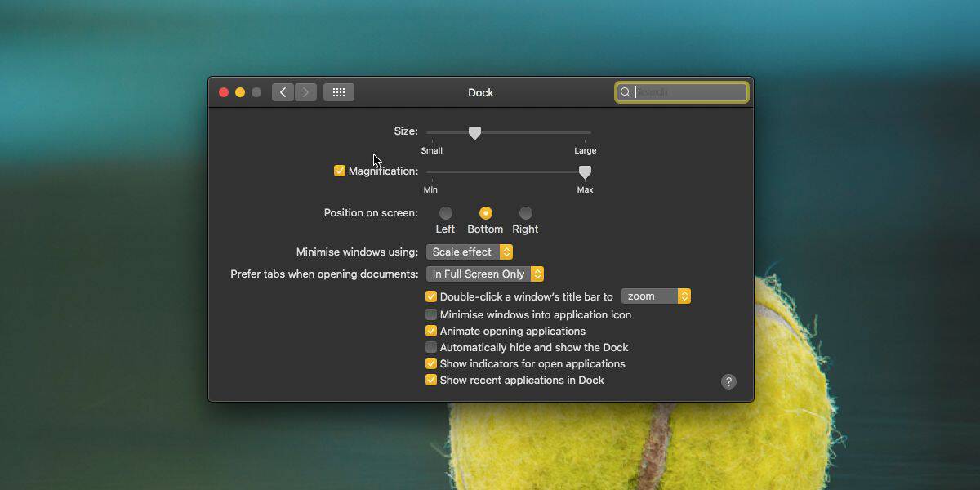Click the magnifying glass search icon

tap(626, 92)
